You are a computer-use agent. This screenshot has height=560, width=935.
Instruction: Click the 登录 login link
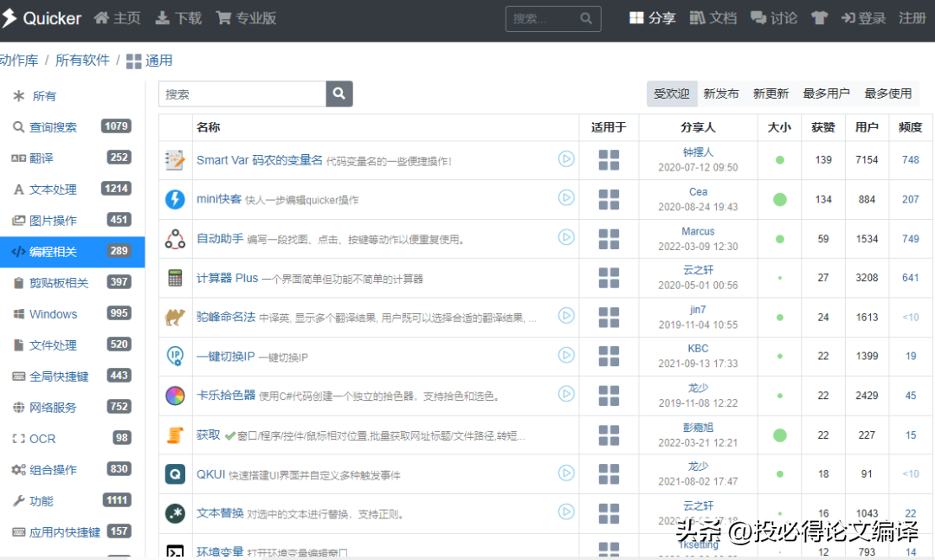click(x=863, y=18)
